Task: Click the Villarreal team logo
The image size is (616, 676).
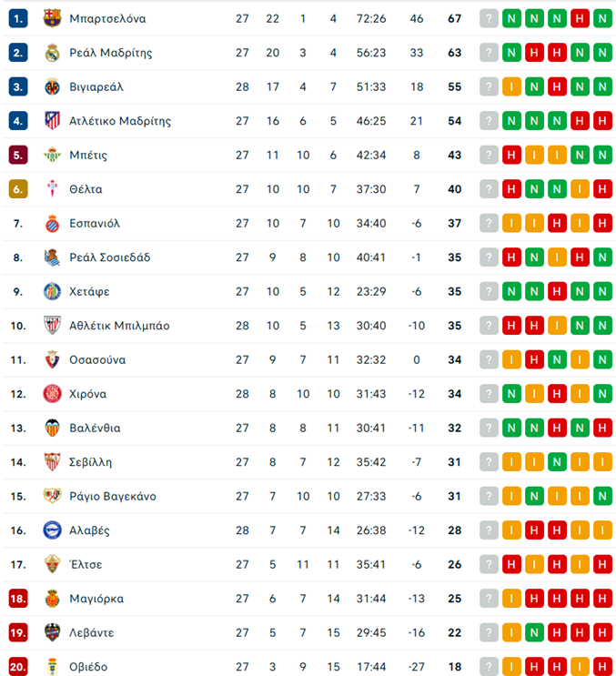Action: coord(52,87)
